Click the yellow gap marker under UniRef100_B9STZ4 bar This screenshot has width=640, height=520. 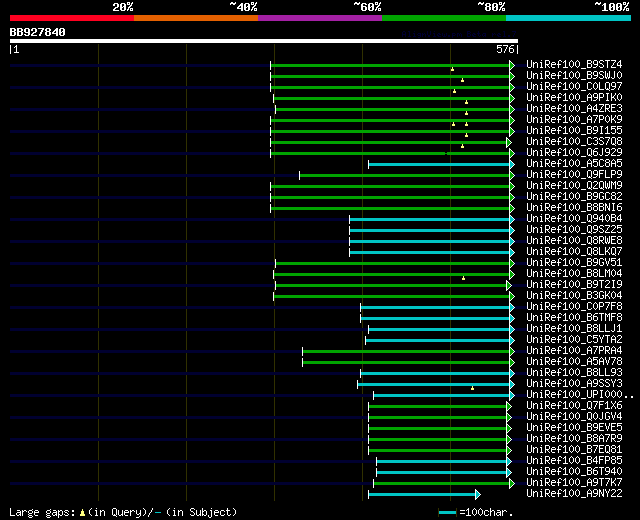452,69
